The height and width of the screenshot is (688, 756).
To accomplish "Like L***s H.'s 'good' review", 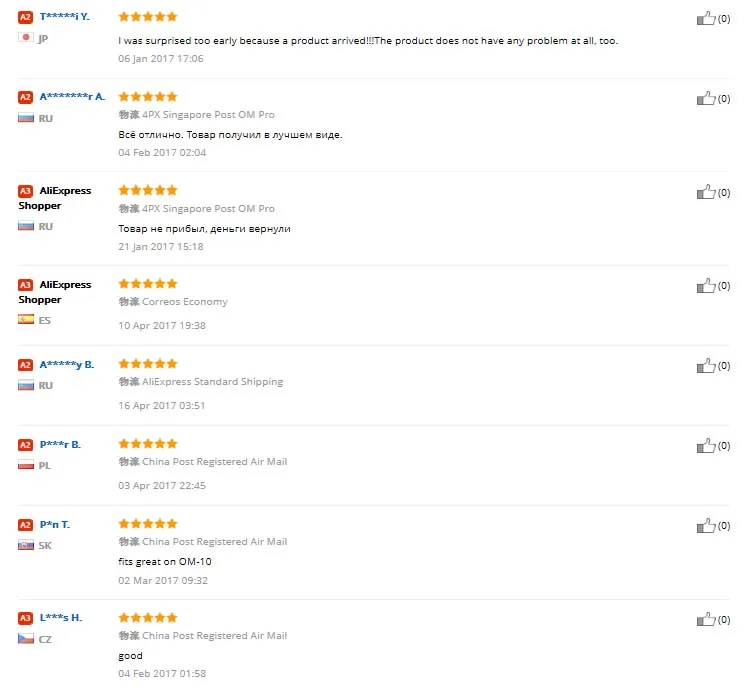I will click(x=706, y=619).
